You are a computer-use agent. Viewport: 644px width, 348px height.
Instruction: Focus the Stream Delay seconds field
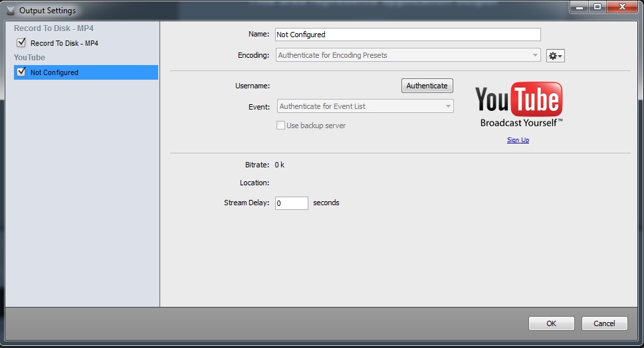point(291,203)
